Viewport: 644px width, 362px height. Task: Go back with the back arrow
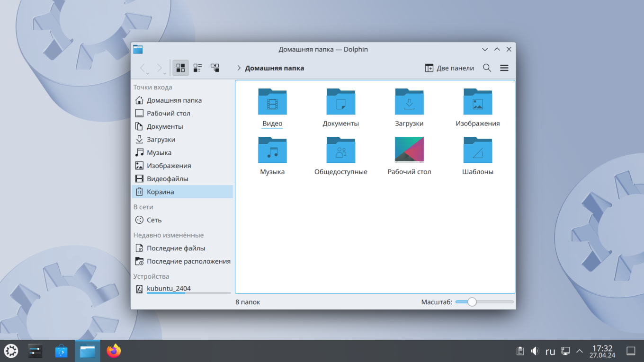tap(143, 68)
